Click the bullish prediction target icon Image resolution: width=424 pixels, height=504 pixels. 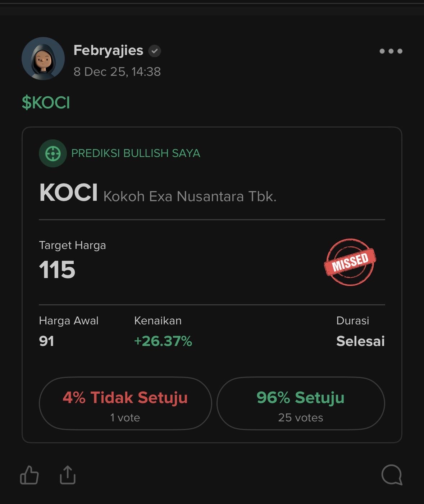click(x=53, y=153)
